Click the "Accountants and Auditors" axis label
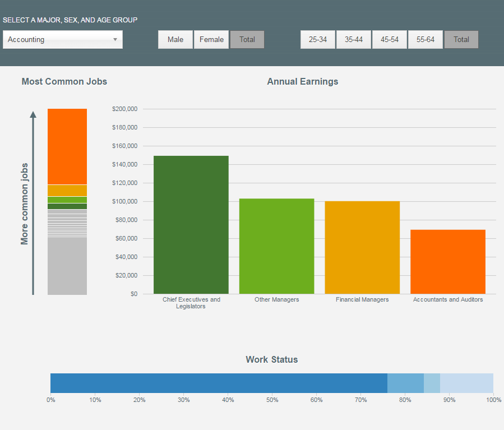Viewport: 504px width, 430px height. pyautogui.click(x=447, y=299)
